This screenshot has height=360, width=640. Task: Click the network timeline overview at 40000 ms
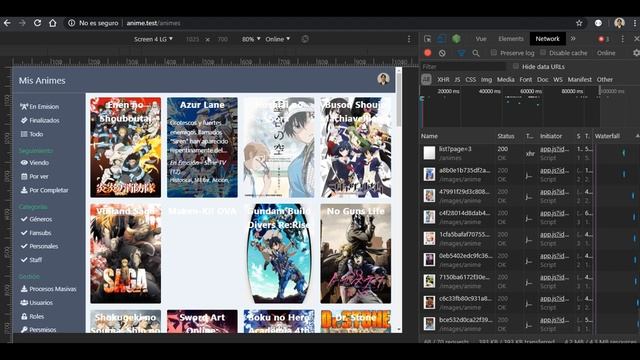click(489, 91)
